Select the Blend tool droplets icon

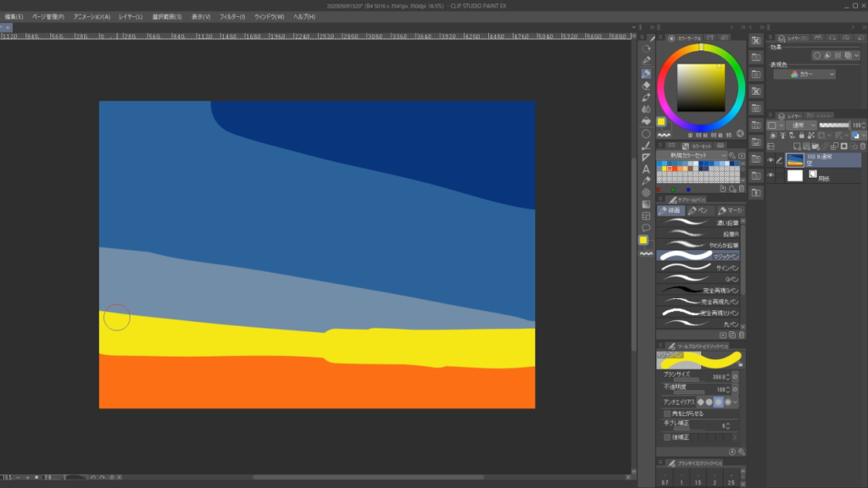pyautogui.click(x=646, y=109)
